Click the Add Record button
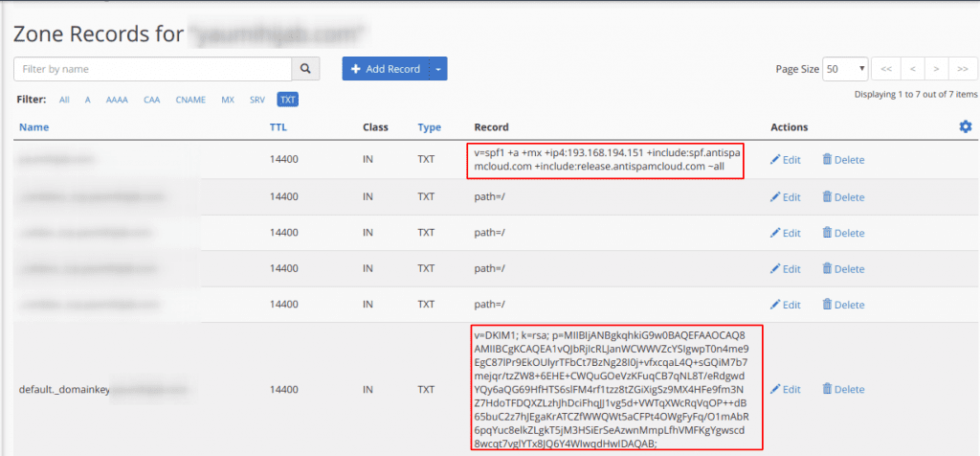Viewport: 980px width, 456px height. point(386,69)
